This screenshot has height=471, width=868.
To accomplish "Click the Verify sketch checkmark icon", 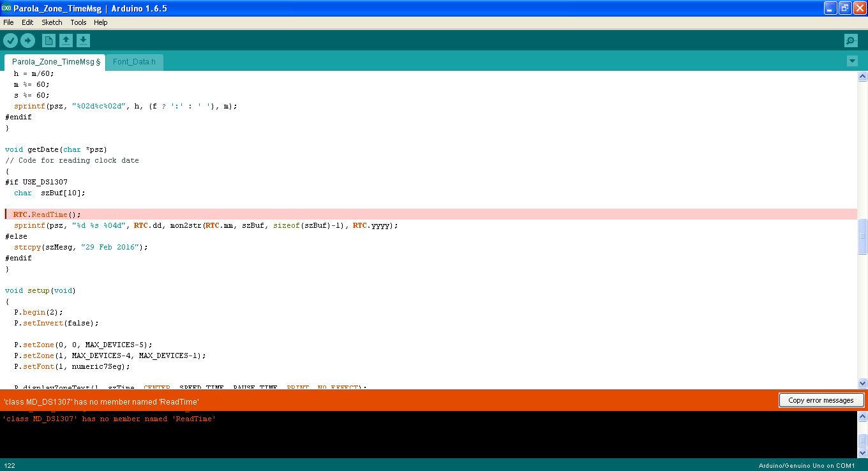I will pyautogui.click(x=10, y=40).
